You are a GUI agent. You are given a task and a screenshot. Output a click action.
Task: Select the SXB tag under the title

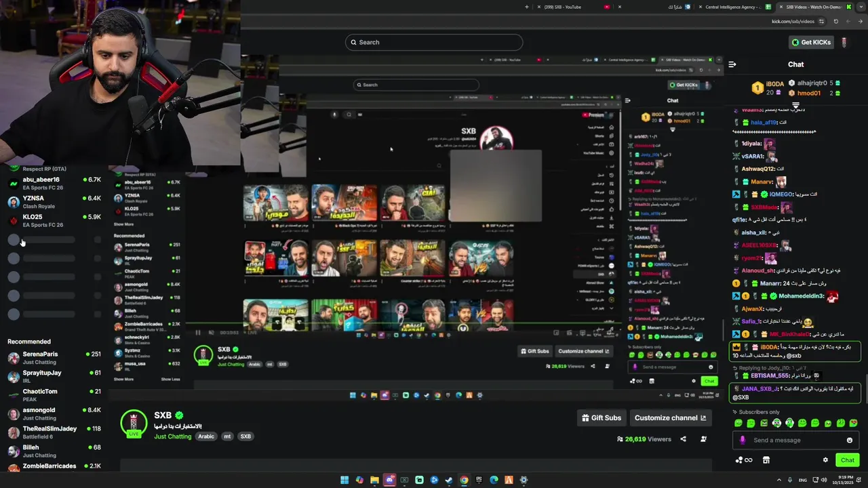245,436
